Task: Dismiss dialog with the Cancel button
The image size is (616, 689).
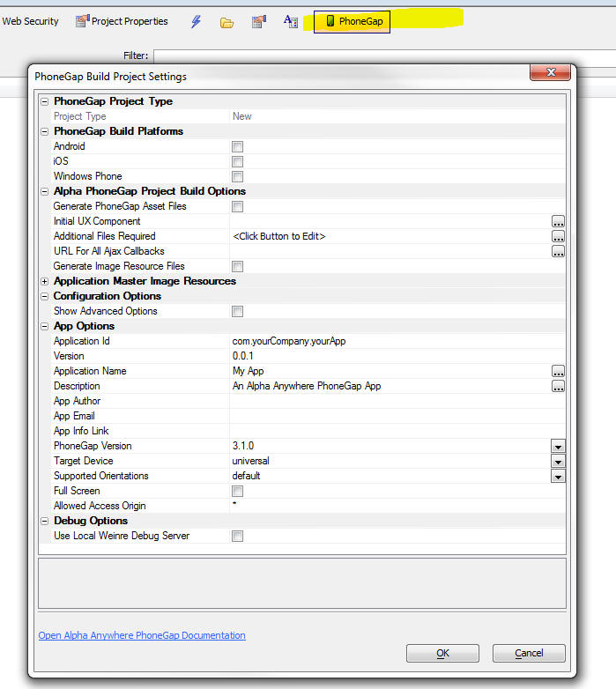Action: tap(529, 653)
